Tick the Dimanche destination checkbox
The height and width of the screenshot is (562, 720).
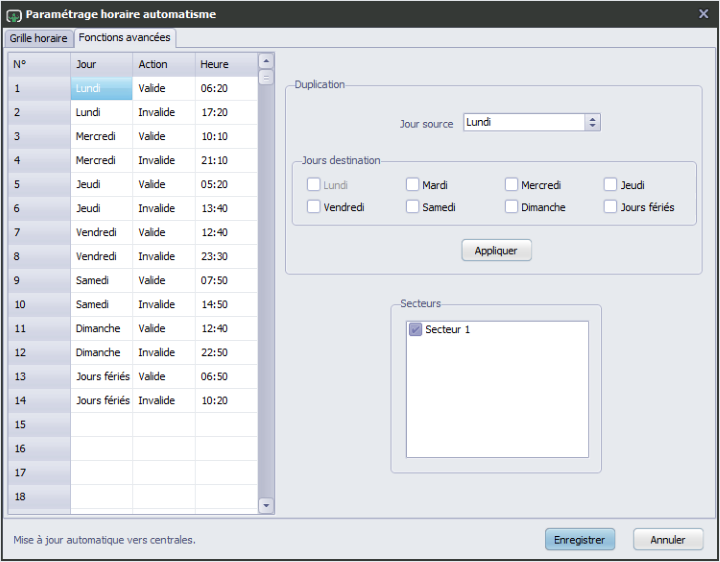511,207
